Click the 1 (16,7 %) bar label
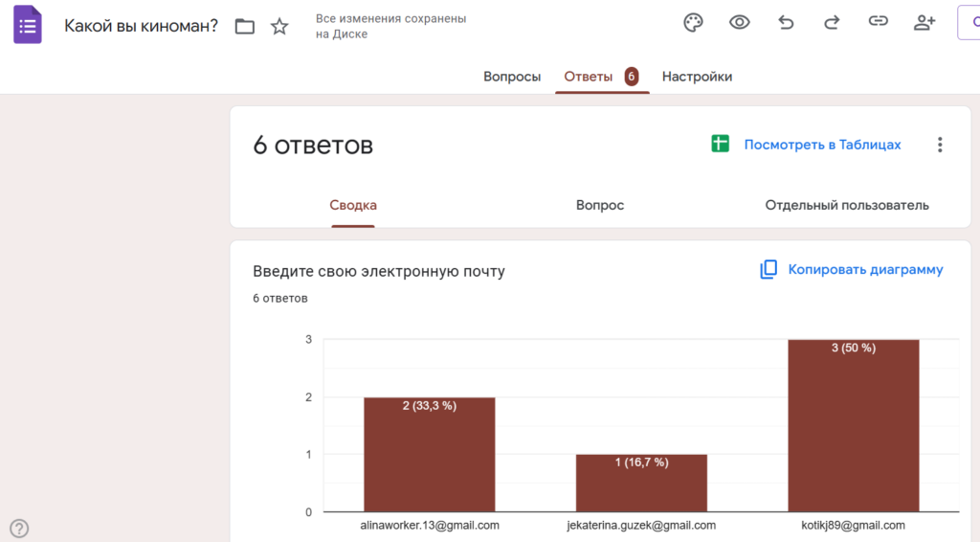980x542 pixels. (641, 462)
